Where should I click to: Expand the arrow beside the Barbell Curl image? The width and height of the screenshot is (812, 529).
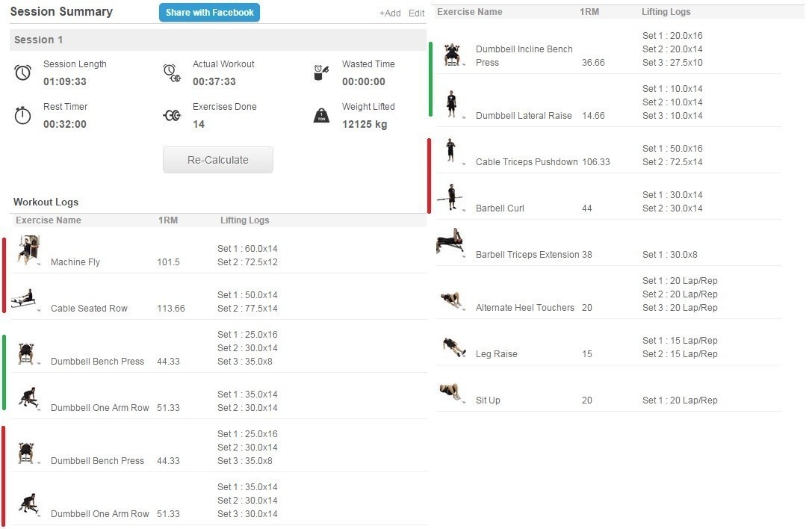[465, 210]
